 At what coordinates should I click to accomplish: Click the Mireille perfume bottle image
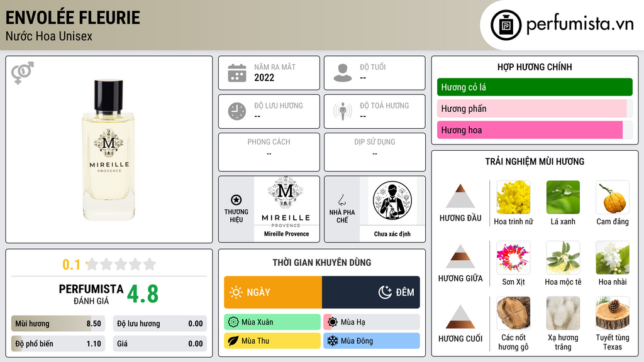pos(108,150)
